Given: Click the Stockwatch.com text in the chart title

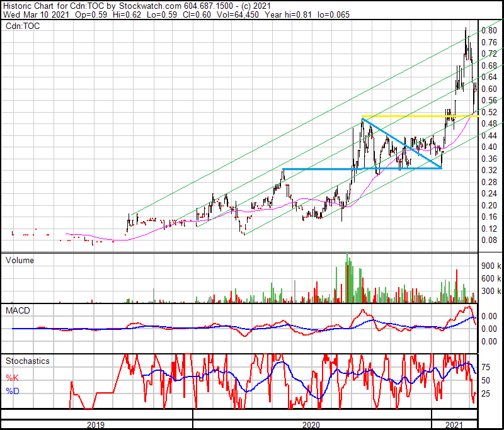Looking at the screenshot, I should click(151, 6).
